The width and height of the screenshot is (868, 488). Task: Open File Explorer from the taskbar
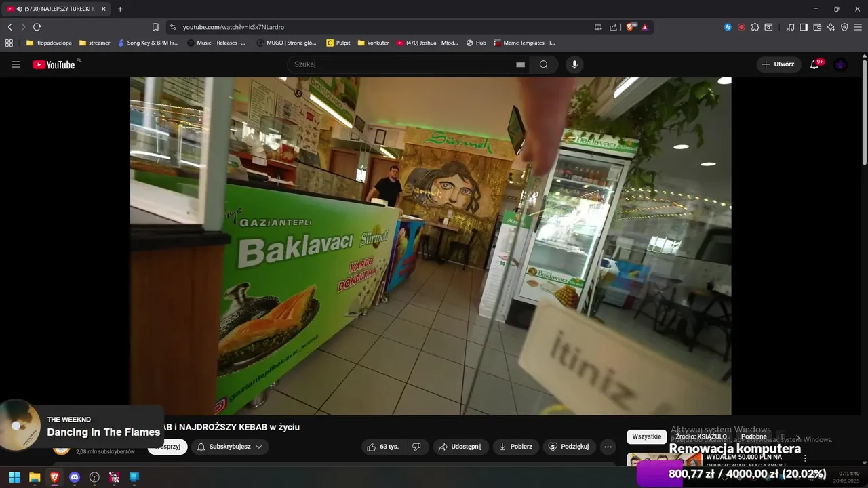point(35,477)
